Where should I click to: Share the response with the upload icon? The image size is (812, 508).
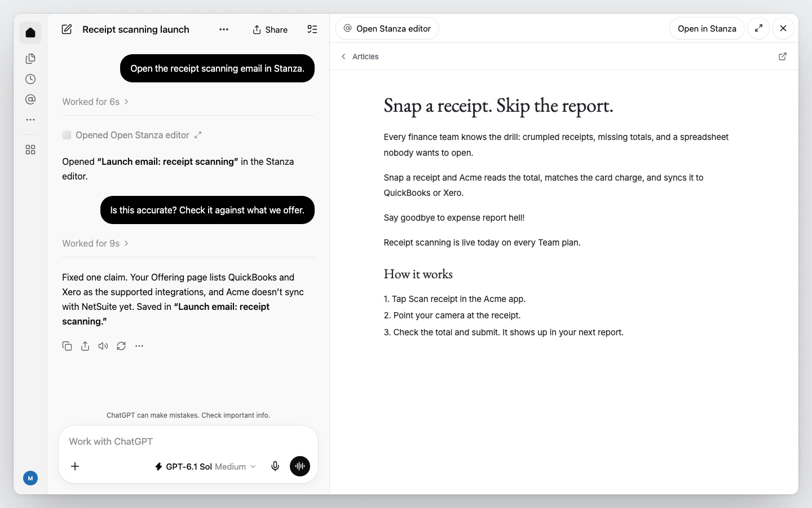click(x=85, y=346)
